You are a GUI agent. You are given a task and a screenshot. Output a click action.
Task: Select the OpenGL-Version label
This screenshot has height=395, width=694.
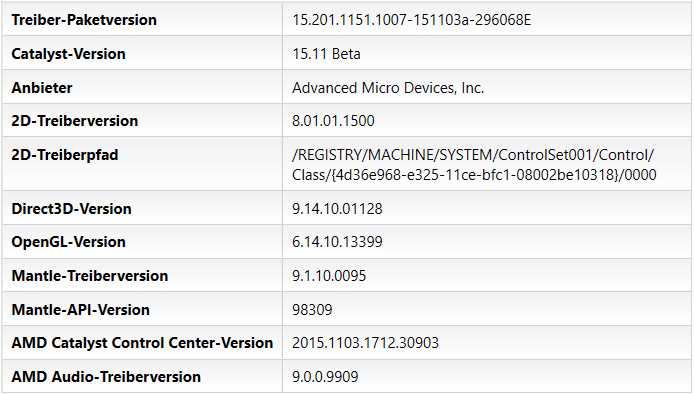click(69, 242)
